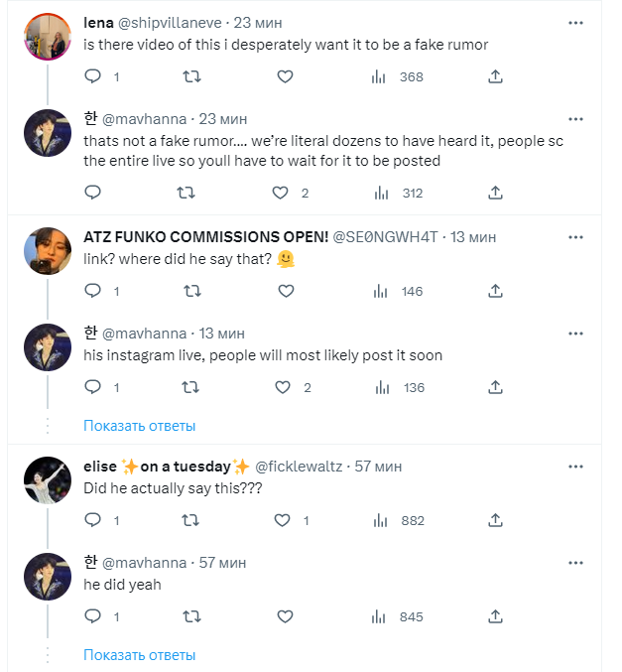The image size is (622, 672).
Task: Like lena's fake rumor tweet
Action: point(286,76)
